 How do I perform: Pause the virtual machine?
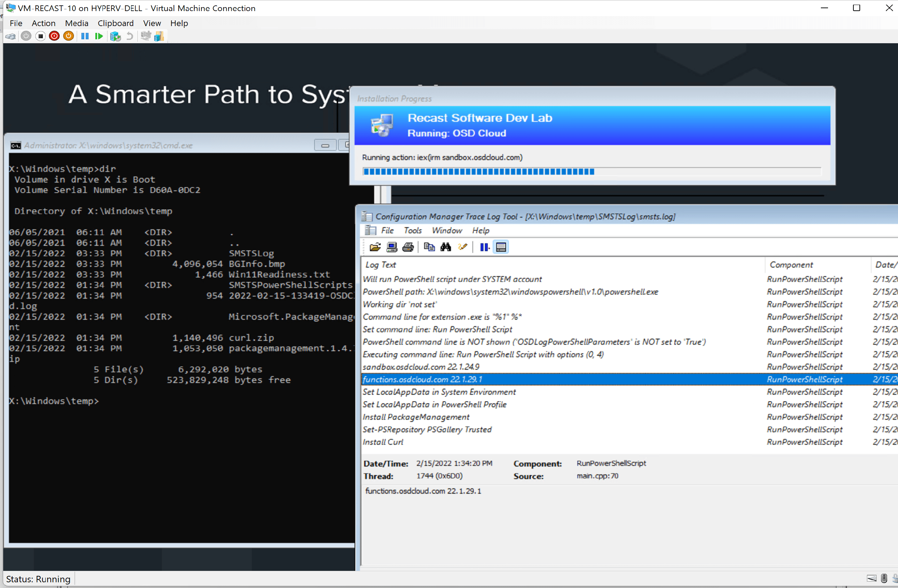pyautogui.click(x=85, y=36)
